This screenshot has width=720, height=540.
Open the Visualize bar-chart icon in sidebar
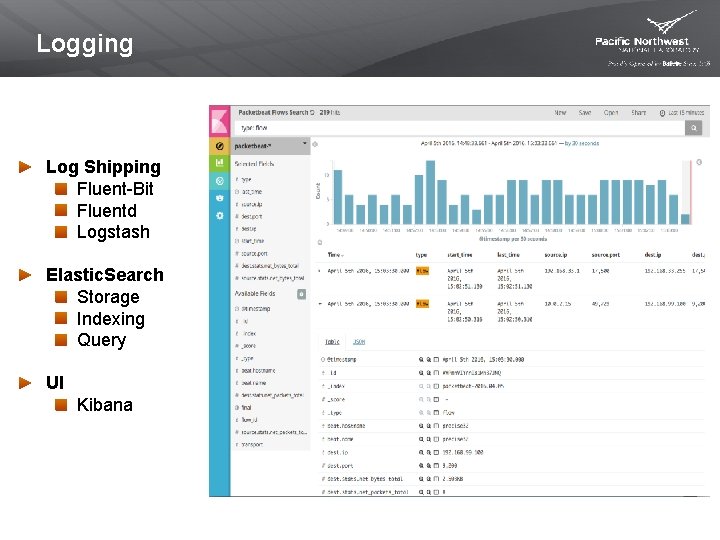click(x=219, y=163)
